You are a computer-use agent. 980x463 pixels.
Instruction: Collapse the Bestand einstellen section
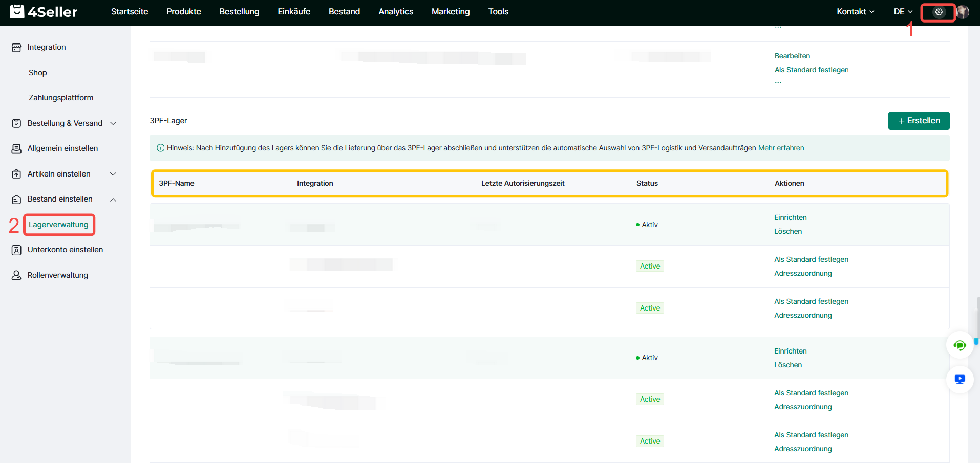pyautogui.click(x=113, y=200)
